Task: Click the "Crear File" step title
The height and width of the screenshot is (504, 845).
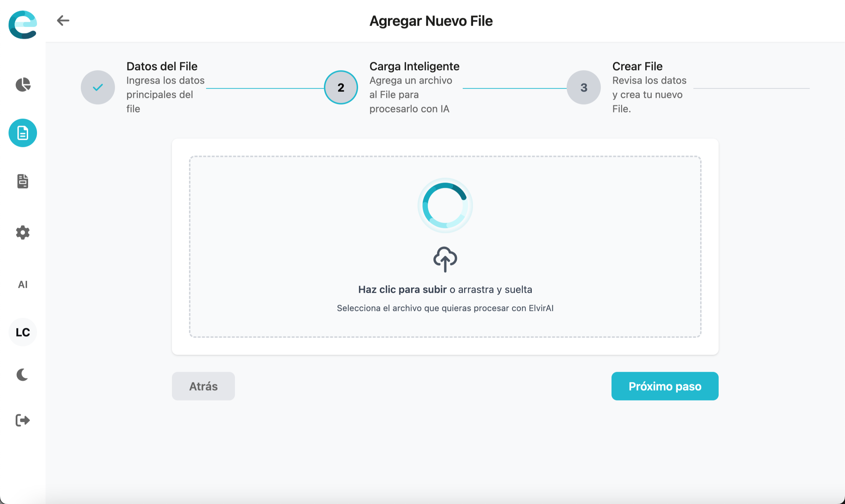Action: [x=637, y=66]
